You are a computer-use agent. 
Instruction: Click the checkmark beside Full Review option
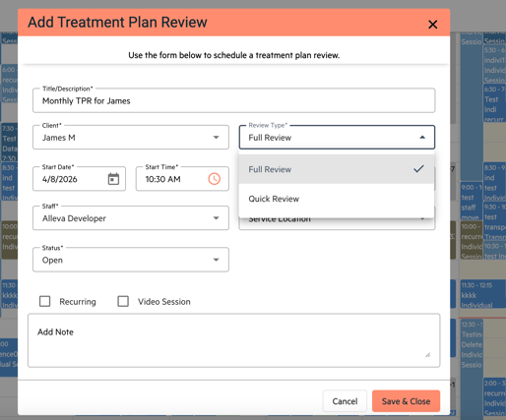[x=418, y=169]
